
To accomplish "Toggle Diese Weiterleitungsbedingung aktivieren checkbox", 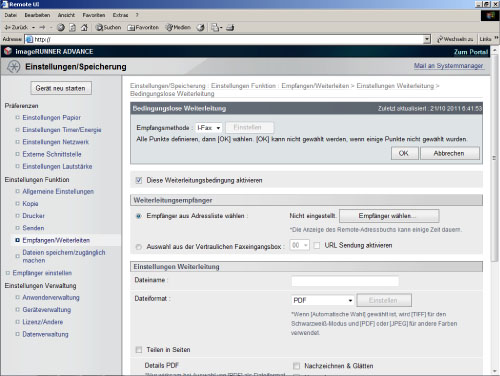I will (139, 180).
